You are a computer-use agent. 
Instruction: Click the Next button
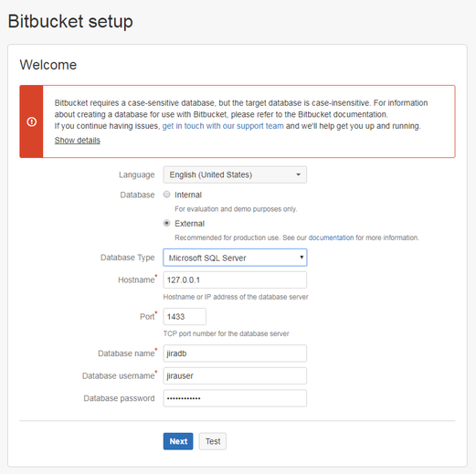click(x=178, y=441)
